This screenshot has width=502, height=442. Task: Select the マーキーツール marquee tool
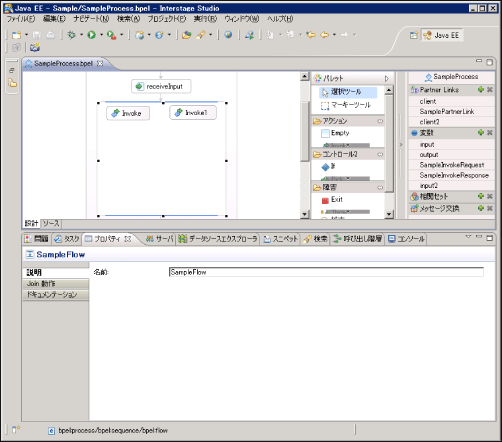(346, 105)
